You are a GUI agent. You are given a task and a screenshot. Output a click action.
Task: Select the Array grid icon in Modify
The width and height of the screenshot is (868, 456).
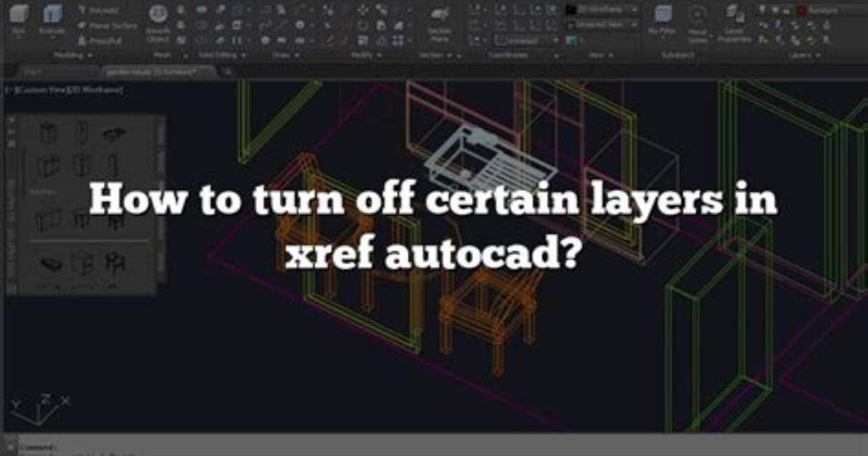pyautogui.click(x=398, y=41)
